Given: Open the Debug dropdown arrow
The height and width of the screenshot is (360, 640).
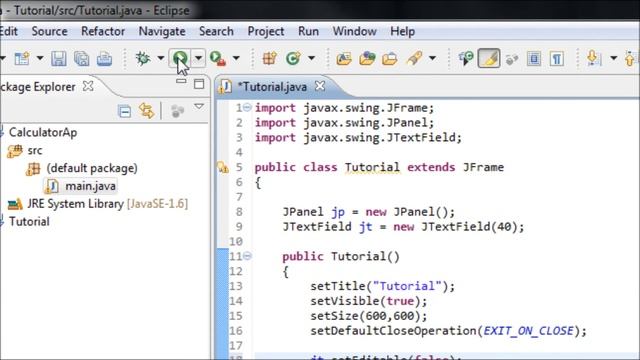Looking at the screenshot, I should (161, 58).
